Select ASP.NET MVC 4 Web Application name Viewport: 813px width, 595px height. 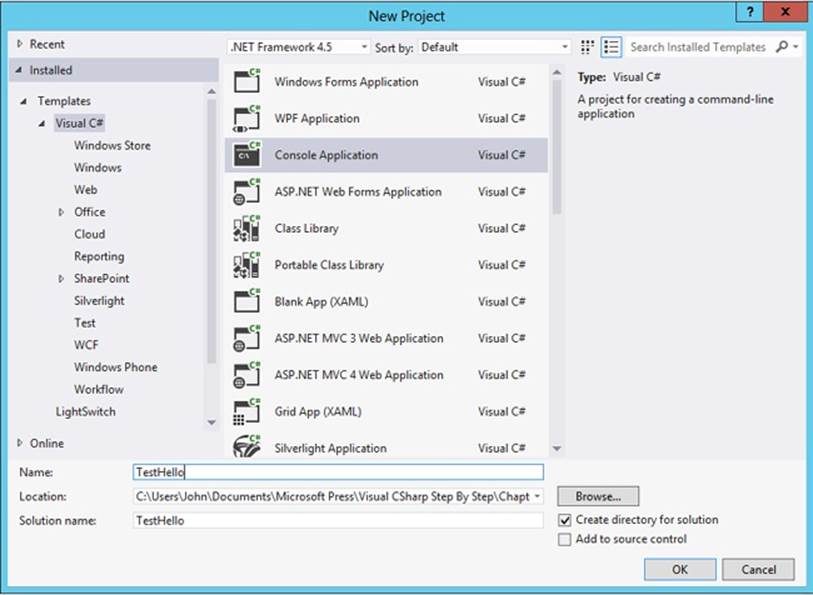tap(359, 375)
